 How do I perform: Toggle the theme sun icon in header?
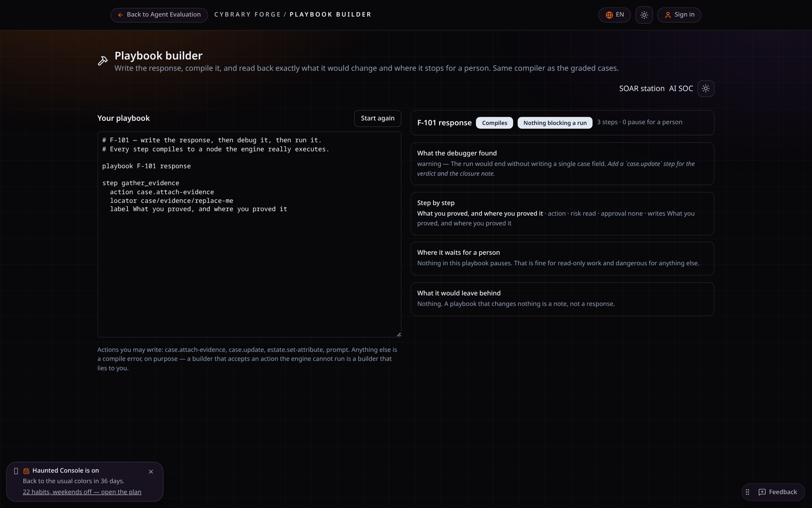coord(644,15)
